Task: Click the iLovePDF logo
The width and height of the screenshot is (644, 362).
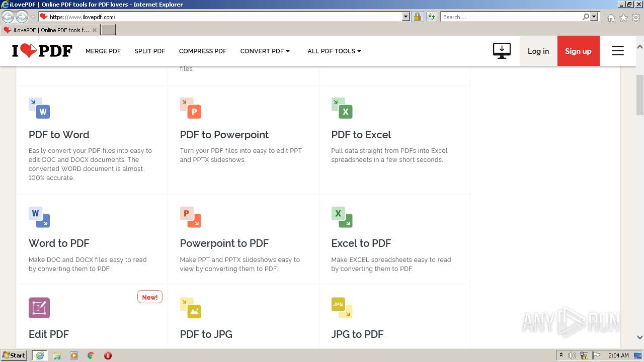Action: (42, 51)
